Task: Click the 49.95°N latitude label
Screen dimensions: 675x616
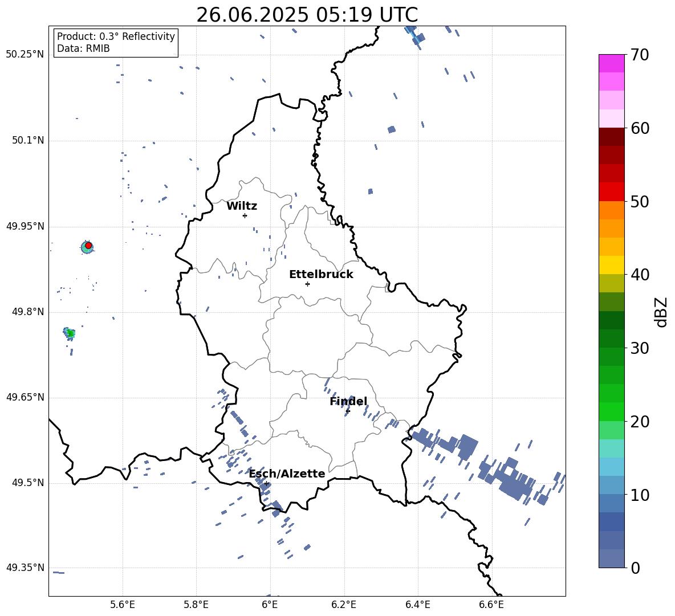Action: point(25,226)
